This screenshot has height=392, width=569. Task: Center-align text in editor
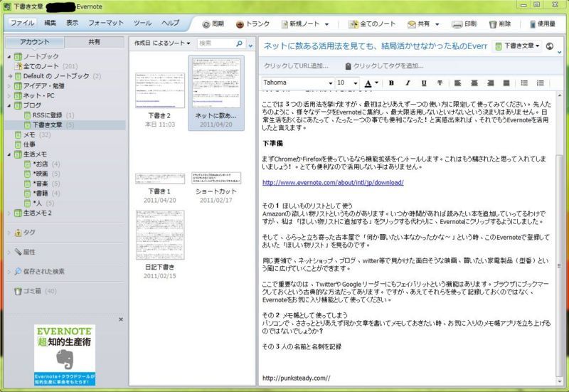point(474,83)
